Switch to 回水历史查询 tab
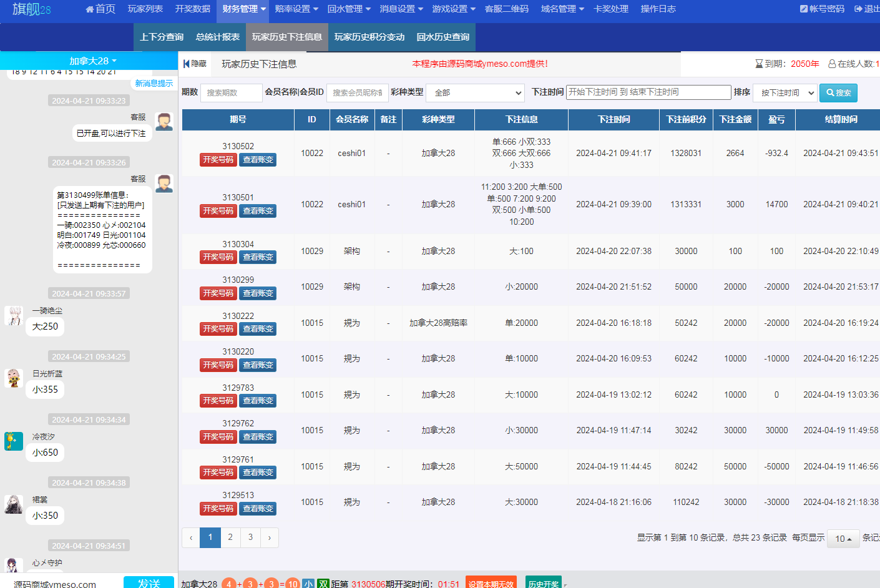The height and width of the screenshot is (588, 880). [443, 37]
